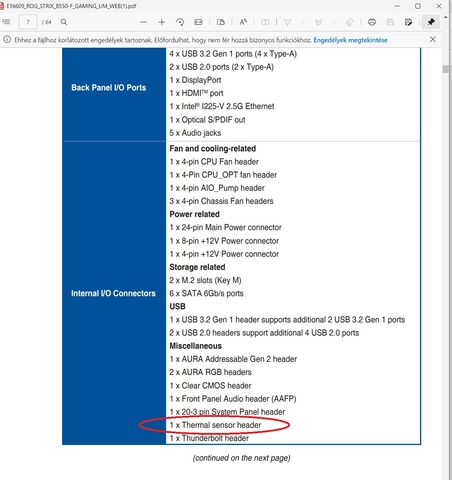Select the Erase tool
The height and width of the screenshot is (480, 452).
pyautogui.click(x=349, y=22)
